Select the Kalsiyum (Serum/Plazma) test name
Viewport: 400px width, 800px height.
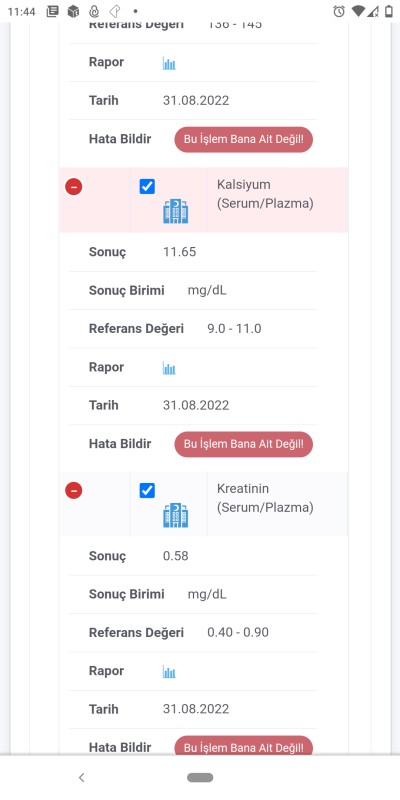coord(265,194)
